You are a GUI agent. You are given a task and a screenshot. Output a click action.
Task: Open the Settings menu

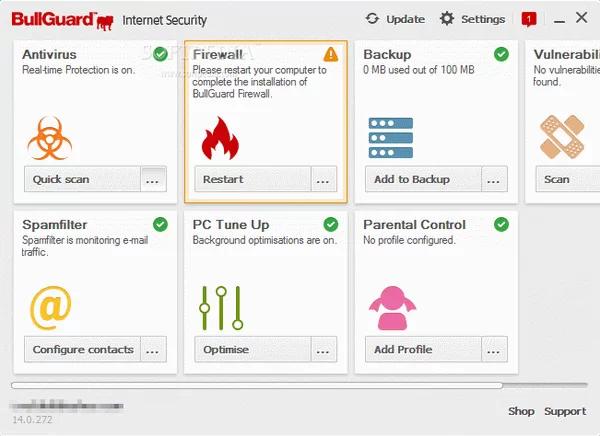pos(472,19)
